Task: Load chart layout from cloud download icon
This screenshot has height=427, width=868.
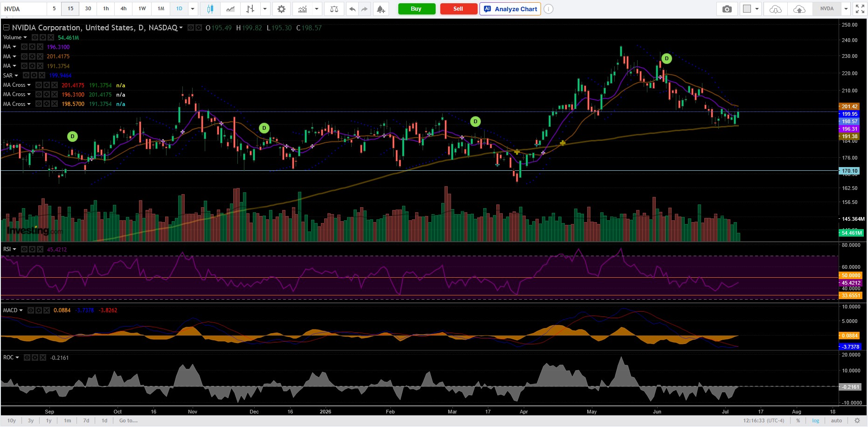Action: (x=775, y=9)
